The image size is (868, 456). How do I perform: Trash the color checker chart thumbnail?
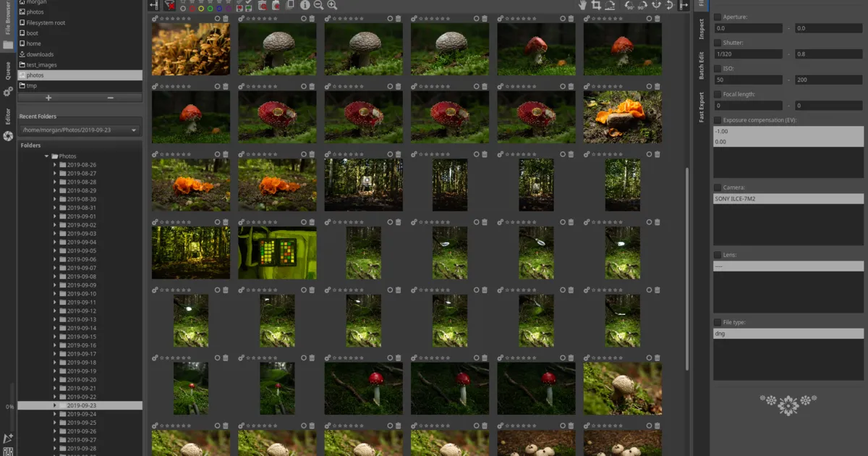pos(312,222)
